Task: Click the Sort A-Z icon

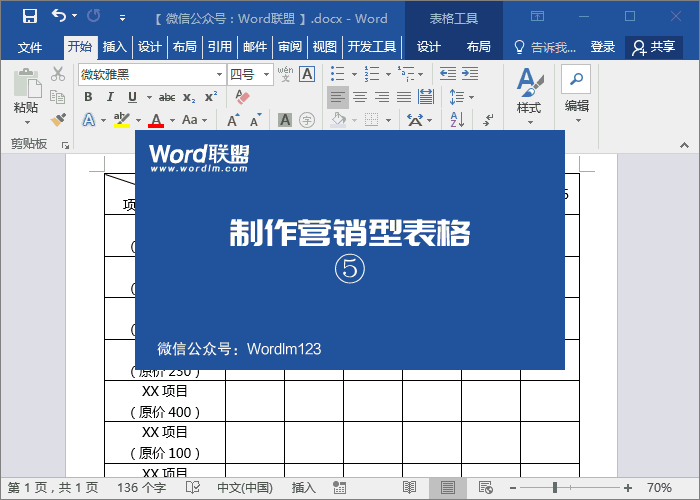Action: click(457, 120)
